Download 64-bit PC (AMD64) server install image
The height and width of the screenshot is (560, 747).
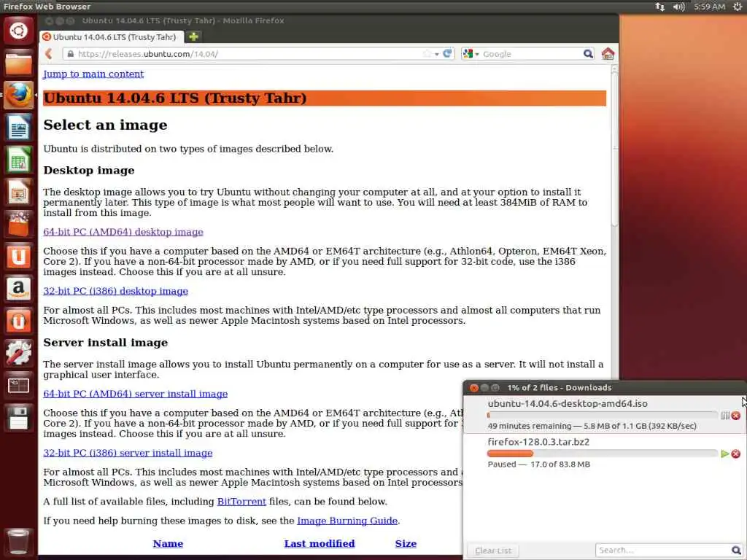click(x=135, y=394)
